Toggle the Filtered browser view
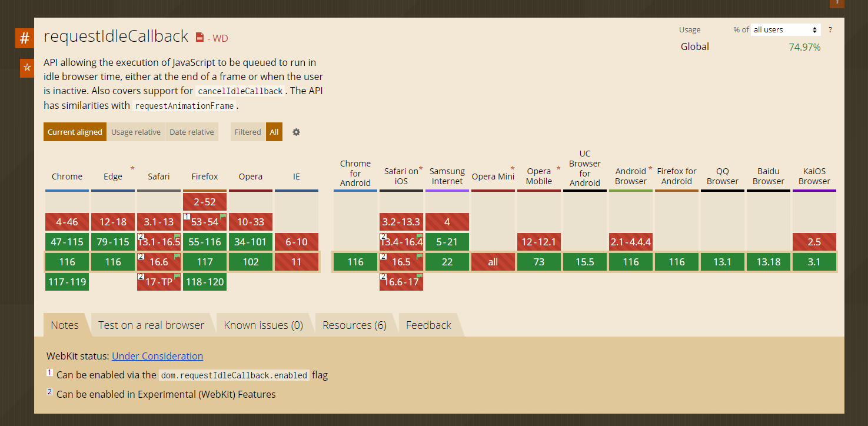868x426 pixels. (x=248, y=132)
